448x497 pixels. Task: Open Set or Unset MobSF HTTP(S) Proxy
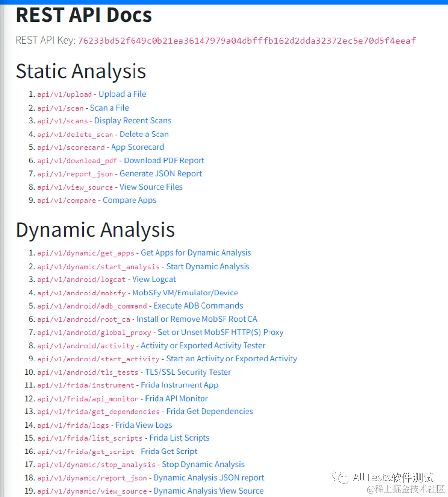221,332
